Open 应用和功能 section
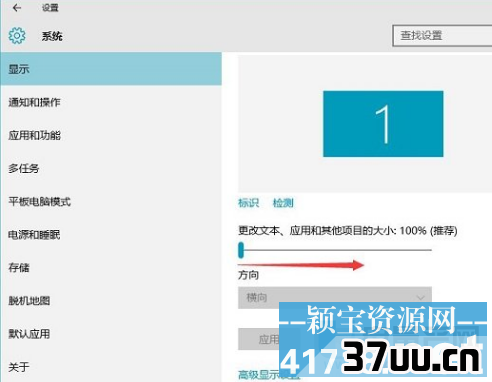 tap(111, 135)
